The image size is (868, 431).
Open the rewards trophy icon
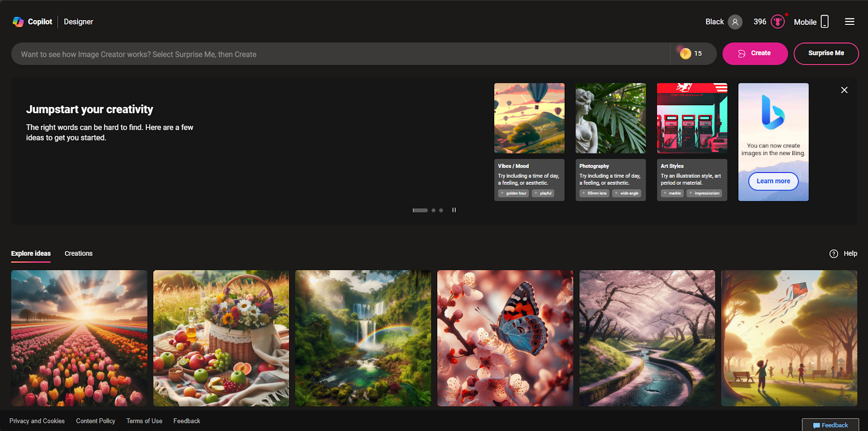pyautogui.click(x=778, y=22)
